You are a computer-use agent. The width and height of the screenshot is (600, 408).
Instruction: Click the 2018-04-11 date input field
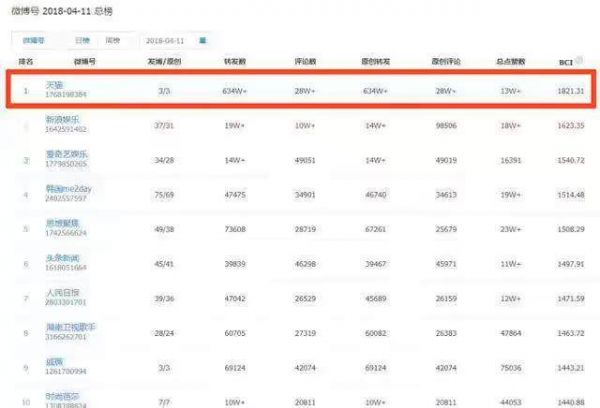click(166, 41)
